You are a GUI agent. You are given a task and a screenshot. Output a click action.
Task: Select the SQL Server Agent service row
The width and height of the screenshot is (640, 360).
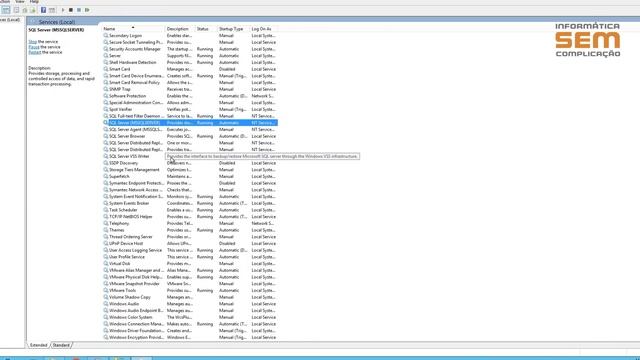[190, 129]
